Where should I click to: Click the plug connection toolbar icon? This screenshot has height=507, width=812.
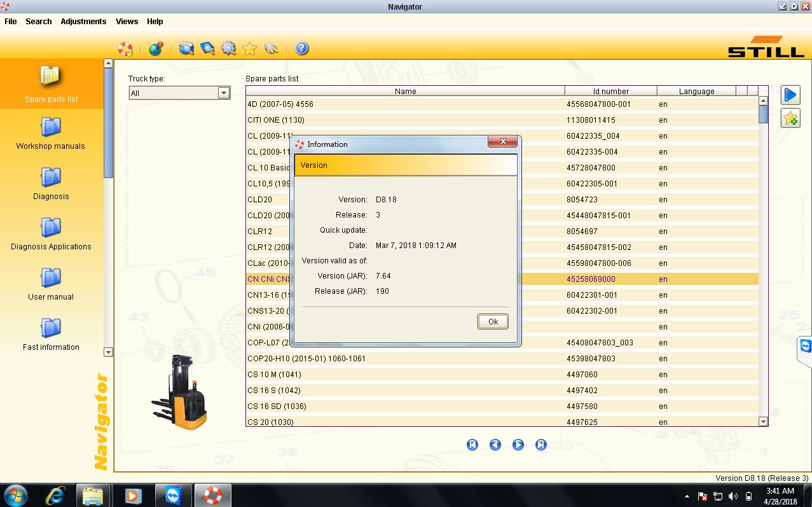[x=272, y=48]
